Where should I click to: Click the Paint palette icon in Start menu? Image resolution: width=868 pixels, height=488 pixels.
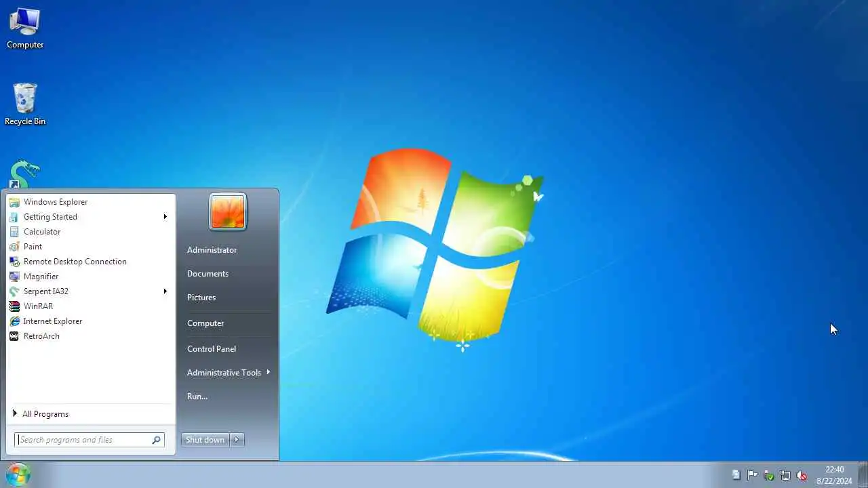click(14, 247)
